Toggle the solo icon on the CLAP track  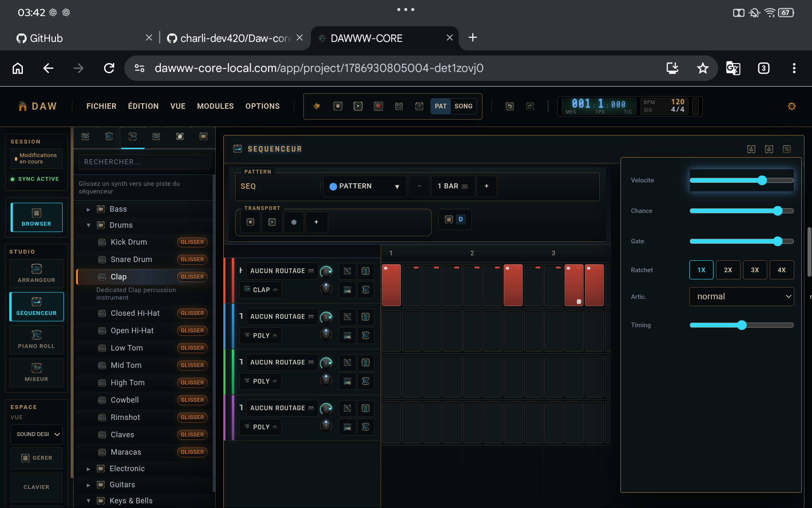[366, 271]
